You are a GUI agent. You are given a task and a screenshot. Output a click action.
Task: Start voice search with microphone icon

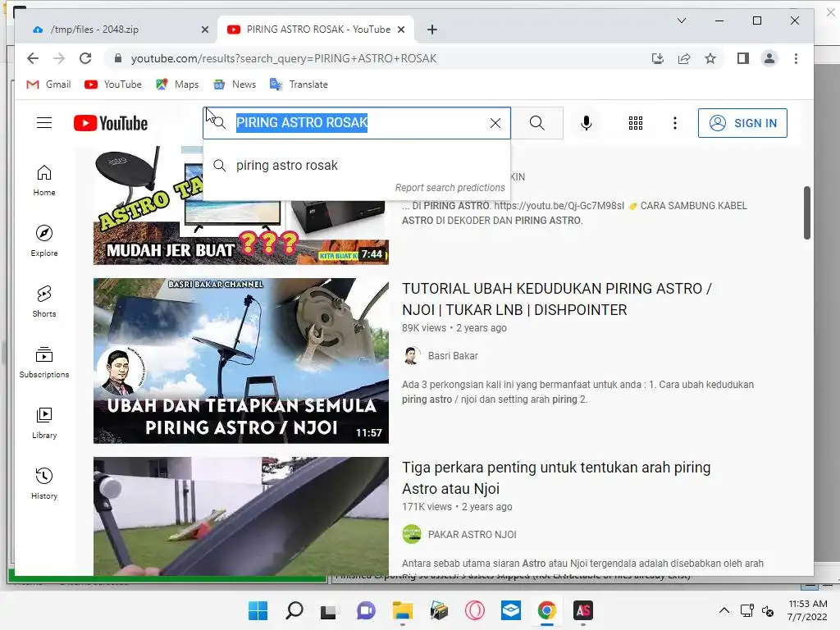coord(587,123)
